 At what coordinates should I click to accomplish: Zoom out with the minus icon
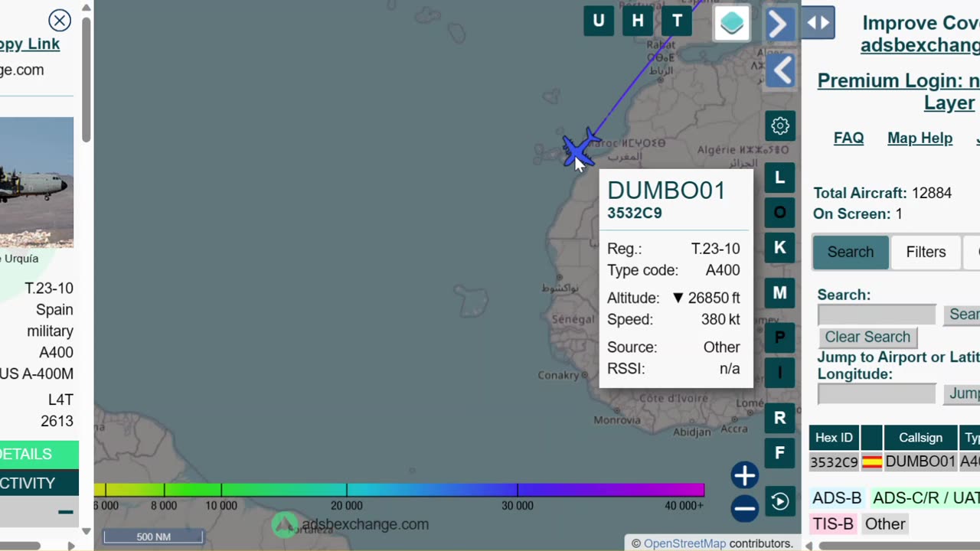pos(744,507)
